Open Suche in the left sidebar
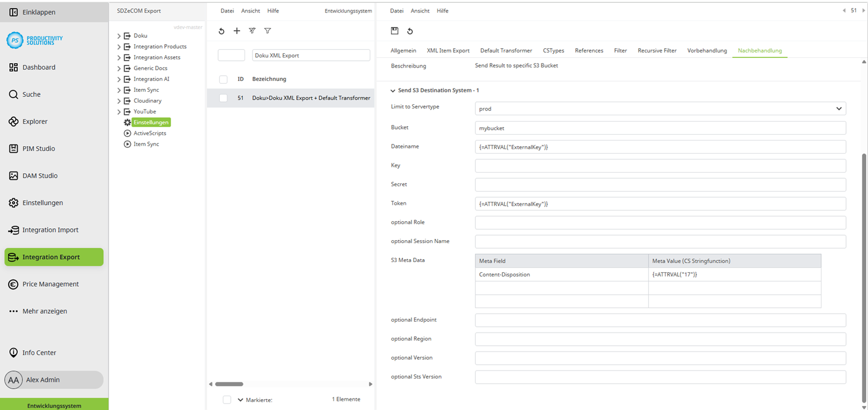Viewport: 868px width, 410px height. click(32, 94)
